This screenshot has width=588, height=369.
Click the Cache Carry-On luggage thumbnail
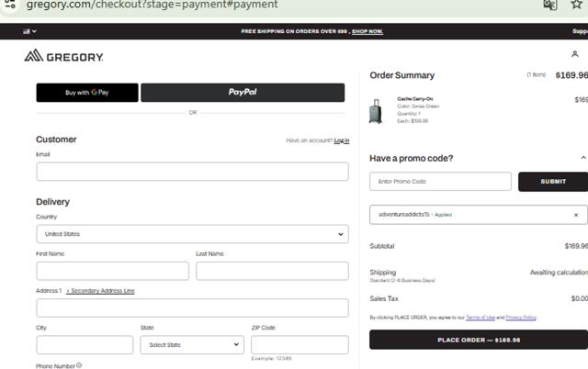click(x=376, y=111)
